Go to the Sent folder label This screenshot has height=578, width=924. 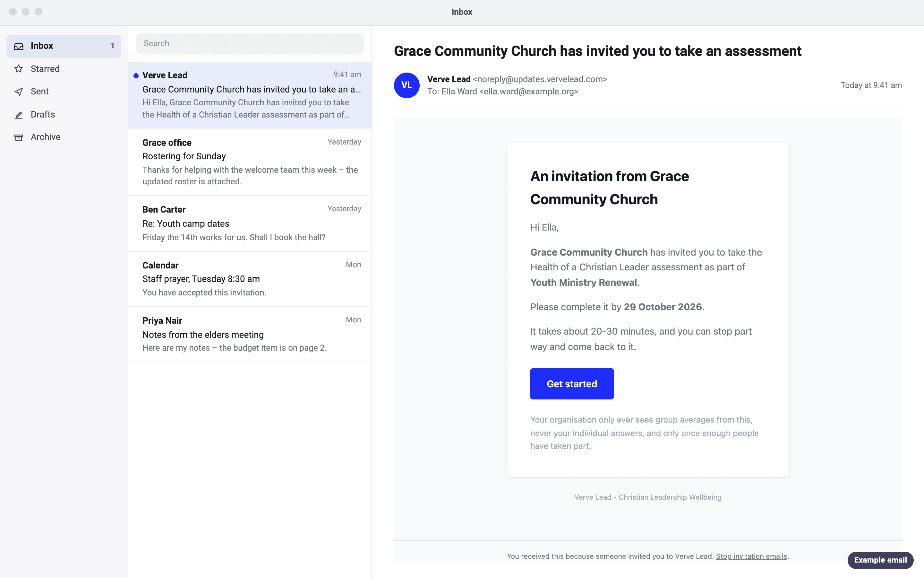40,92
